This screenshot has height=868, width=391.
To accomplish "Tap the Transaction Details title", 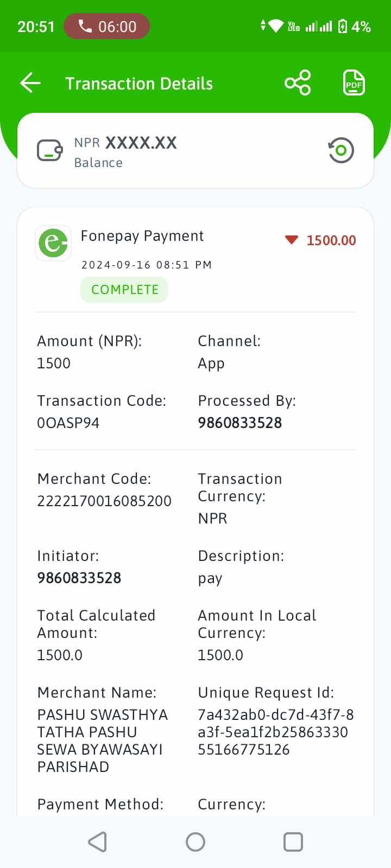I will pos(139,84).
